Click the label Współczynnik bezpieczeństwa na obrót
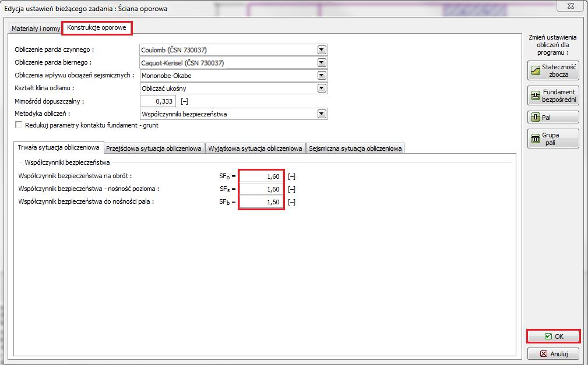Image resolution: width=588 pixels, height=365 pixels. (75, 176)
